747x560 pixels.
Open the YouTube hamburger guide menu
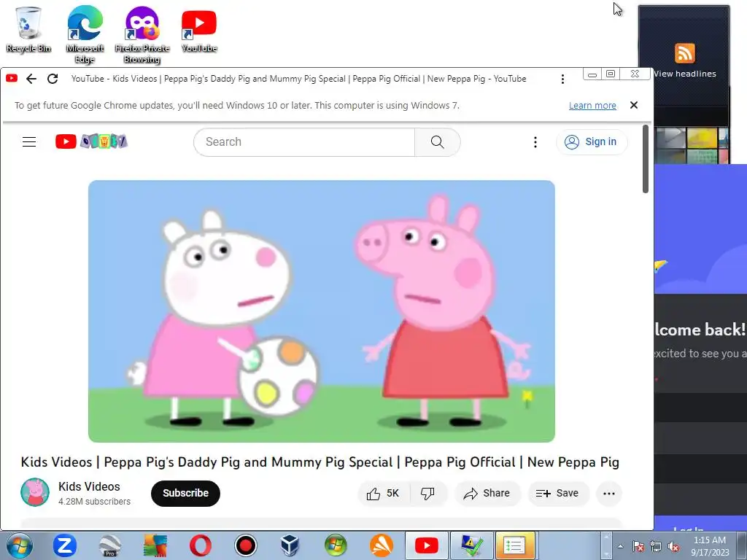point(29,141)
